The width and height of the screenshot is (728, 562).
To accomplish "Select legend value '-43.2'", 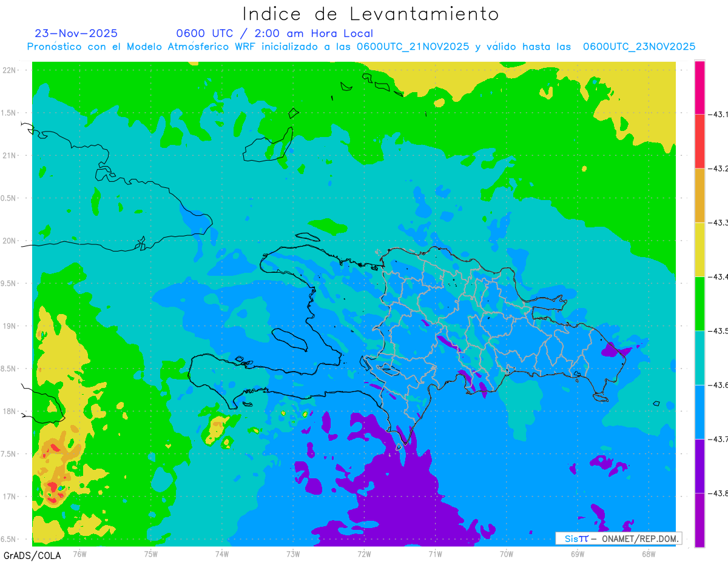I will click(x=718, y=169).
